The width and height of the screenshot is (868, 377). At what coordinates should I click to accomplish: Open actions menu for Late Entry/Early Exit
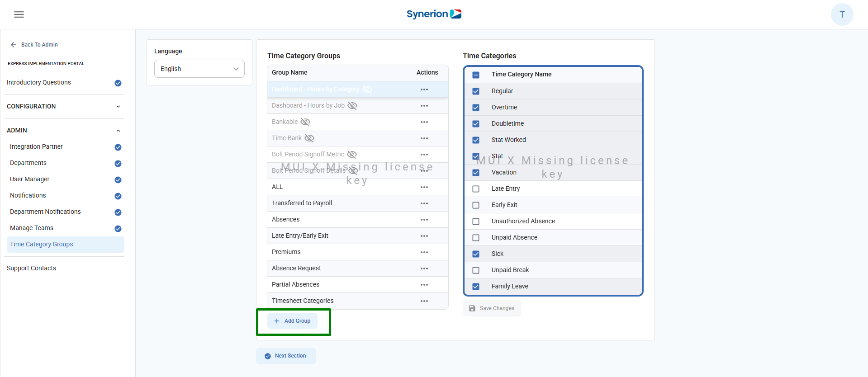[424, 236]
